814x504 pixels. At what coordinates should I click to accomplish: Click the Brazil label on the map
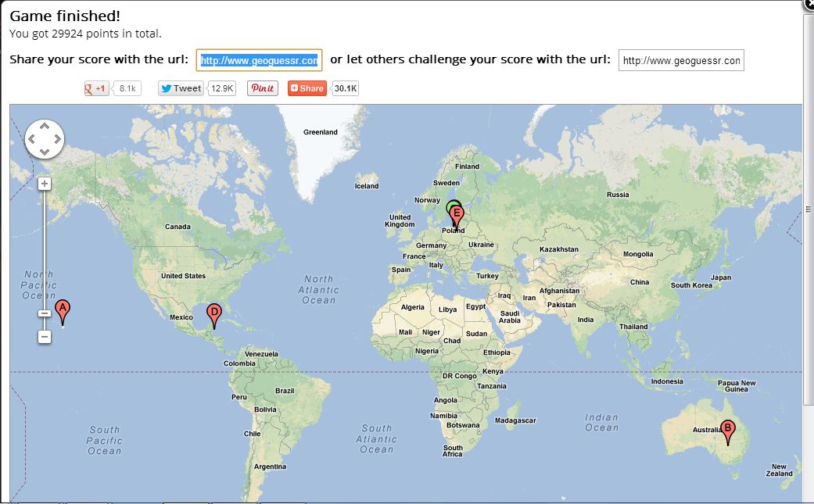pos(285,391)
